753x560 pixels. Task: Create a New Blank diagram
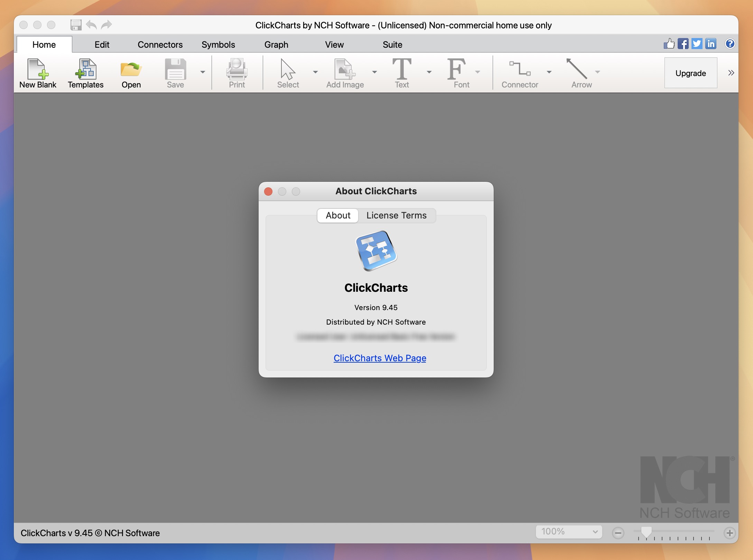click(38, 73)
